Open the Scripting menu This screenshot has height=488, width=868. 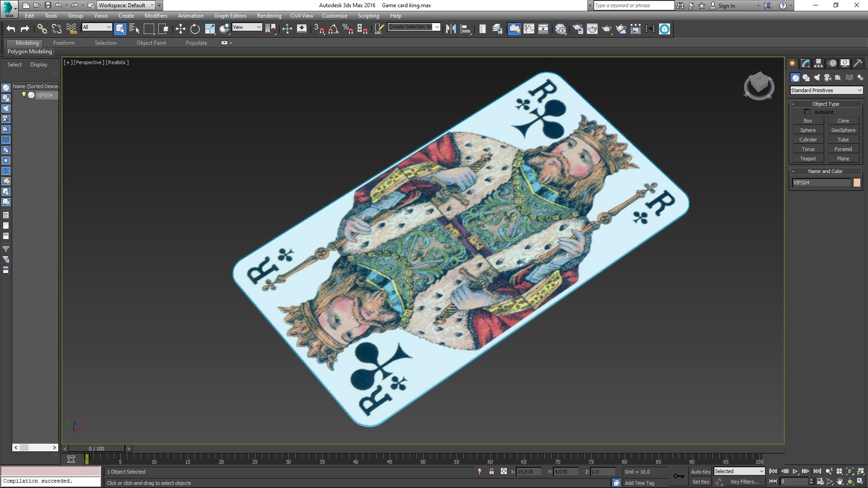click(368, 16)
